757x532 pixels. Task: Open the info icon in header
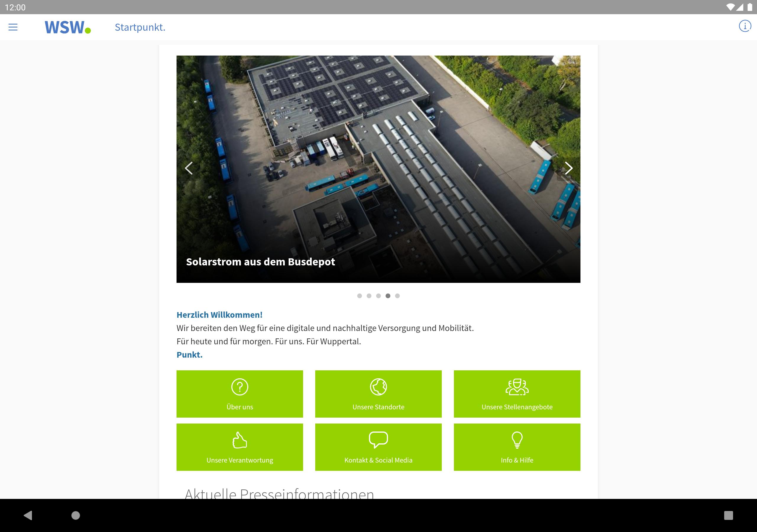tap(745, 26)
